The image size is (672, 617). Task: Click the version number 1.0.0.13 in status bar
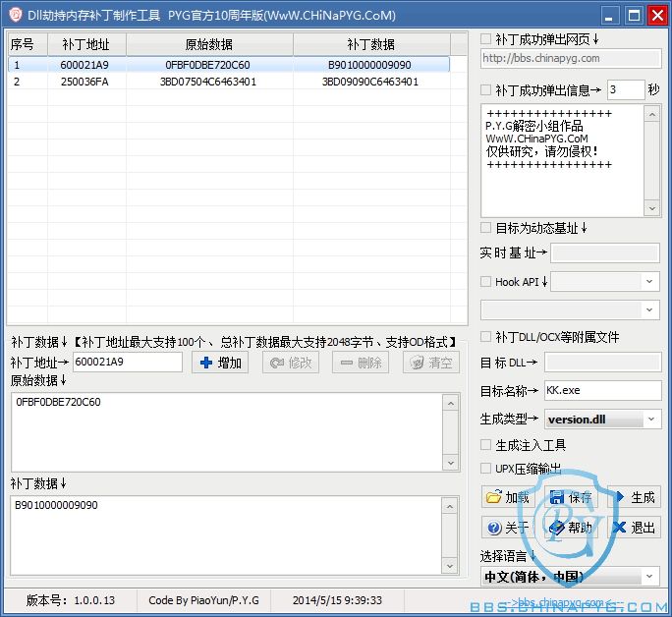click(94, 600)
